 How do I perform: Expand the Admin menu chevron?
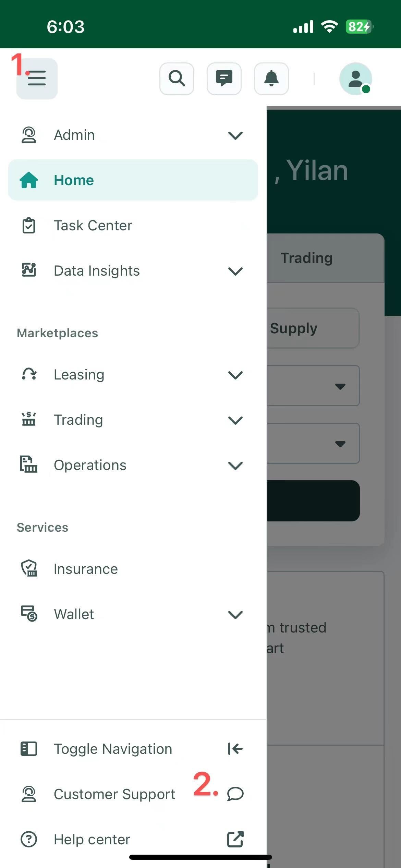pyautogui.click(x=235, y=135)
